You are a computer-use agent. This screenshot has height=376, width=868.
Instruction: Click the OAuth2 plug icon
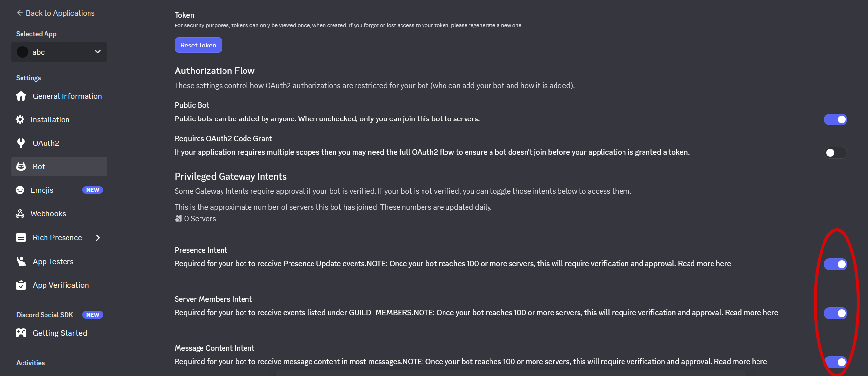pyautogui.click(x=21, y=143)
